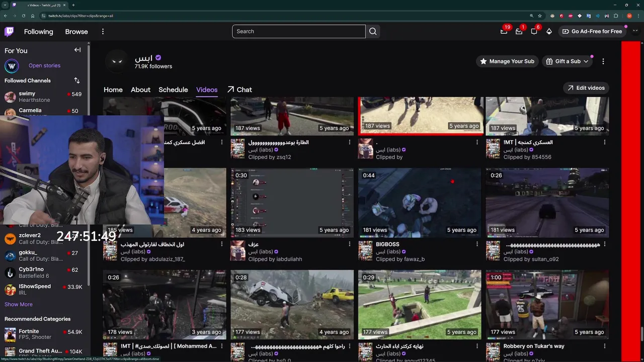Viewport: 644px width, 362px height.
Task: Open the Chat pop-out tab
Action: tap(239, 89)
